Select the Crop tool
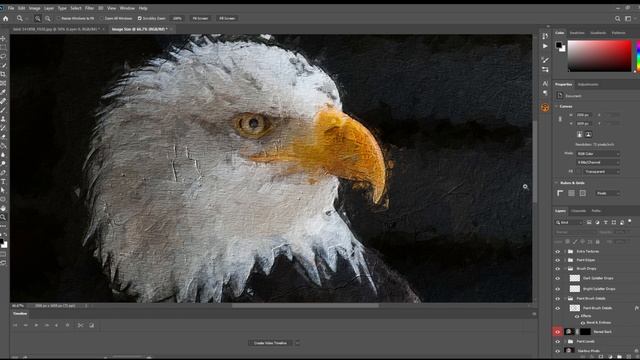Viewport: 640px width, 360px height. [3, 74]
